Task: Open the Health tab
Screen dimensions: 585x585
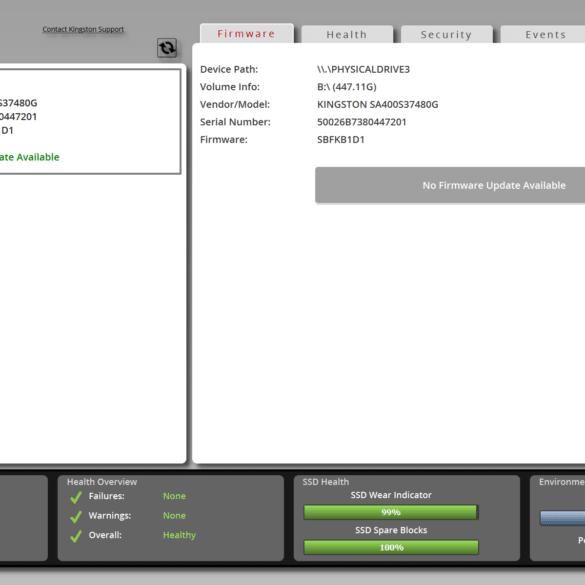Action: tap(347, 34)
